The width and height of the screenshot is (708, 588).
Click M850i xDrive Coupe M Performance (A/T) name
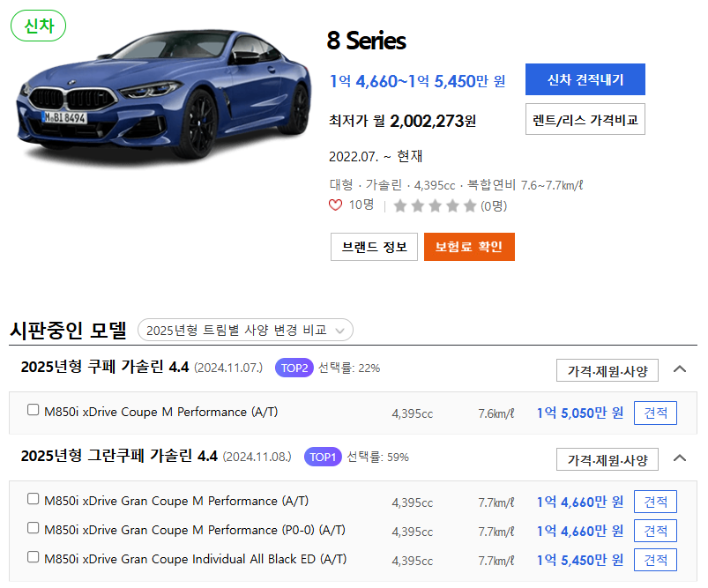[x=161, y=412]
